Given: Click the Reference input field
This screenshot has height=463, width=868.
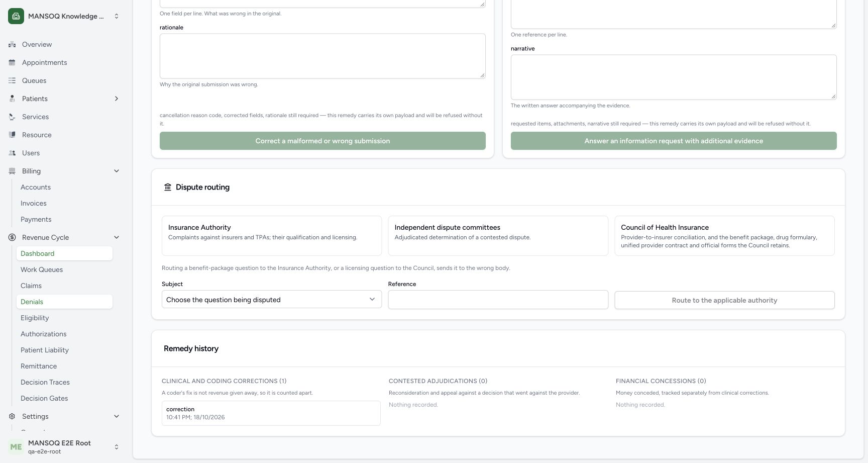Looking at the screenshot, I should pos(498,300).
